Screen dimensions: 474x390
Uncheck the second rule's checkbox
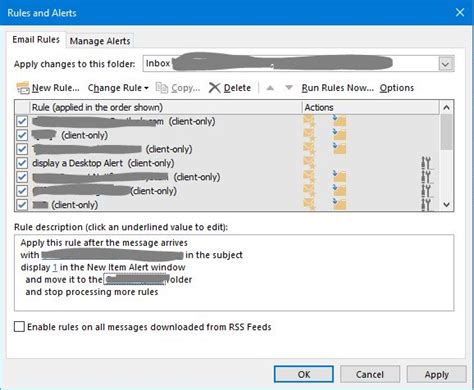[x=22, y=135]
